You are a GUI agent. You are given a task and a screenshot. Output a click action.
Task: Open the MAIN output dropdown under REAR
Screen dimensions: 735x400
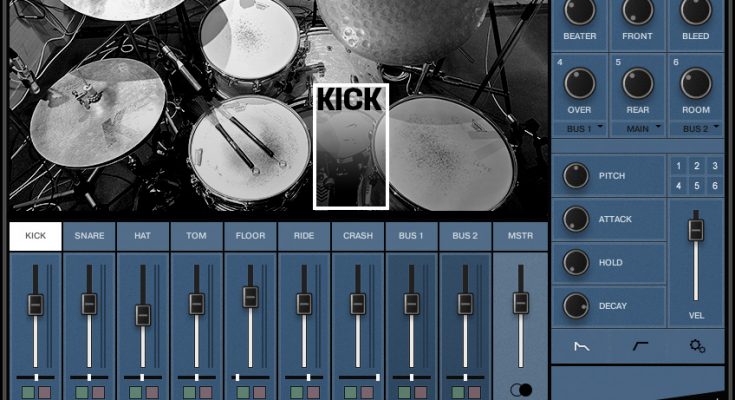tap(638, 129)
